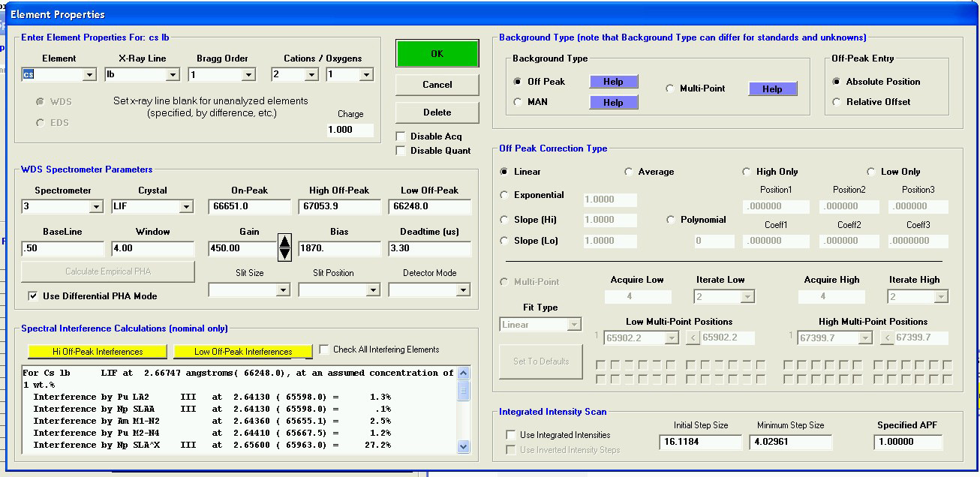Click the On-Peak position field
This screenshot has width=980, height=477.
click(250, 207)
